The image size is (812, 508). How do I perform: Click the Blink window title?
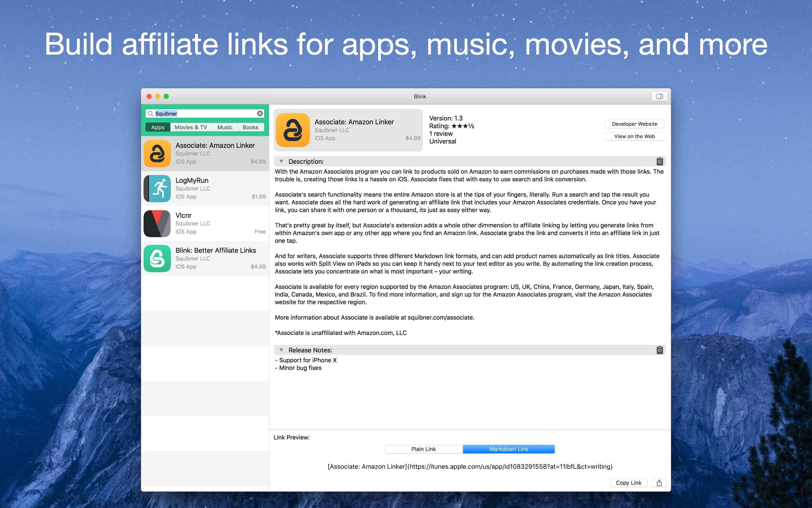[420, 97]
